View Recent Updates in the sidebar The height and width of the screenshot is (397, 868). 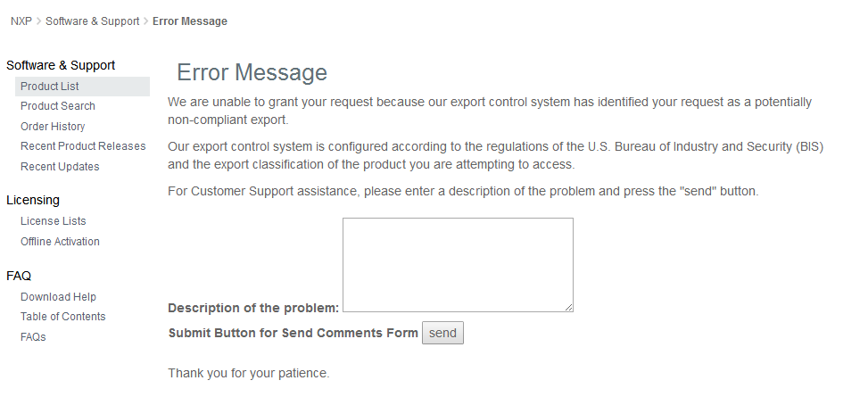(60, 167)
